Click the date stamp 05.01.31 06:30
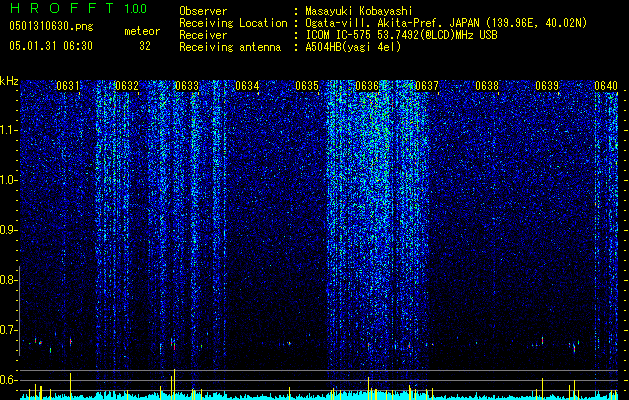The width and height of the screenshot is (629, 400). point(51,46)
